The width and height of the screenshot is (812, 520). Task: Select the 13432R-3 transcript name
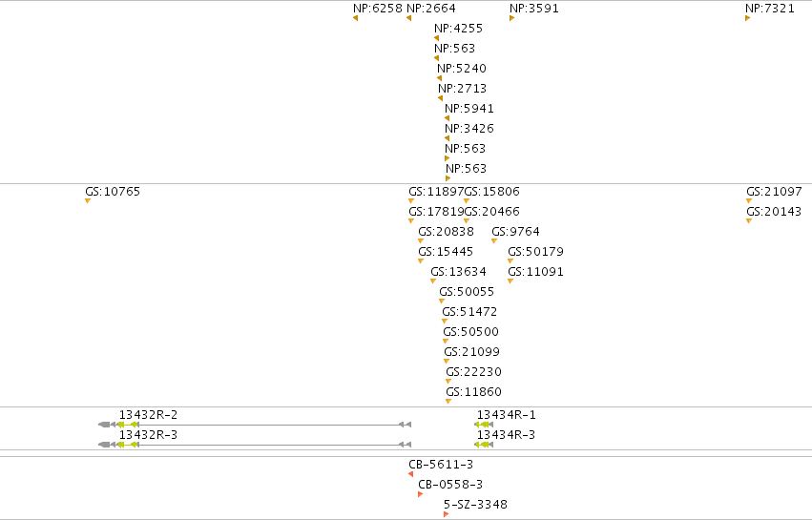[x=148, y=434]
